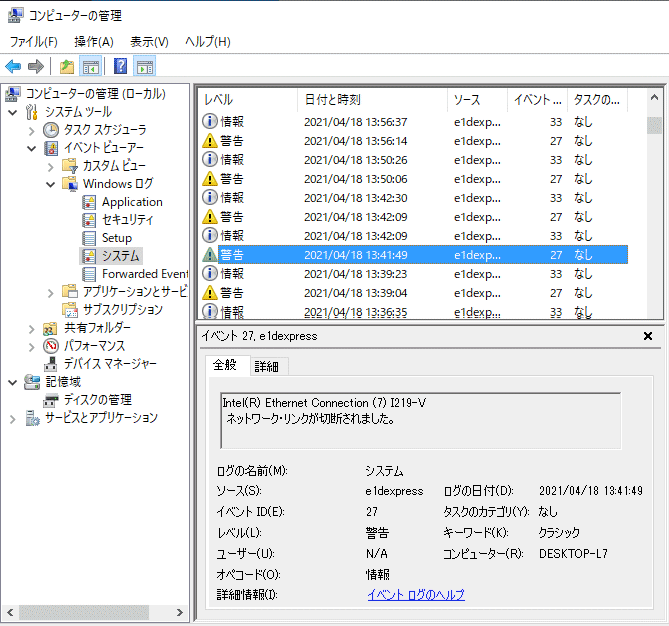Toggle the Show/Hide Action Pane icon
669x626 pixels.
pos(145,67)
